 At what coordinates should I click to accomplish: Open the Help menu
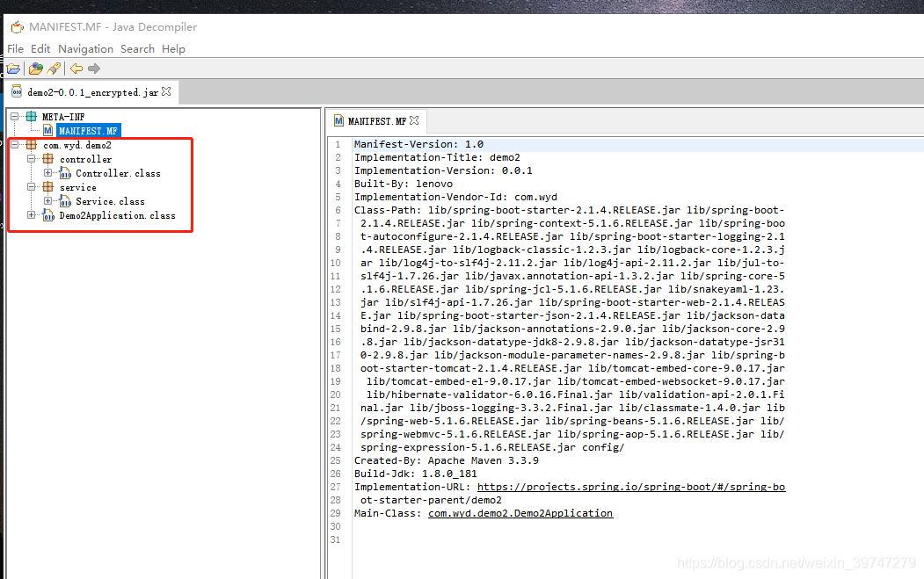pos(173,49)
